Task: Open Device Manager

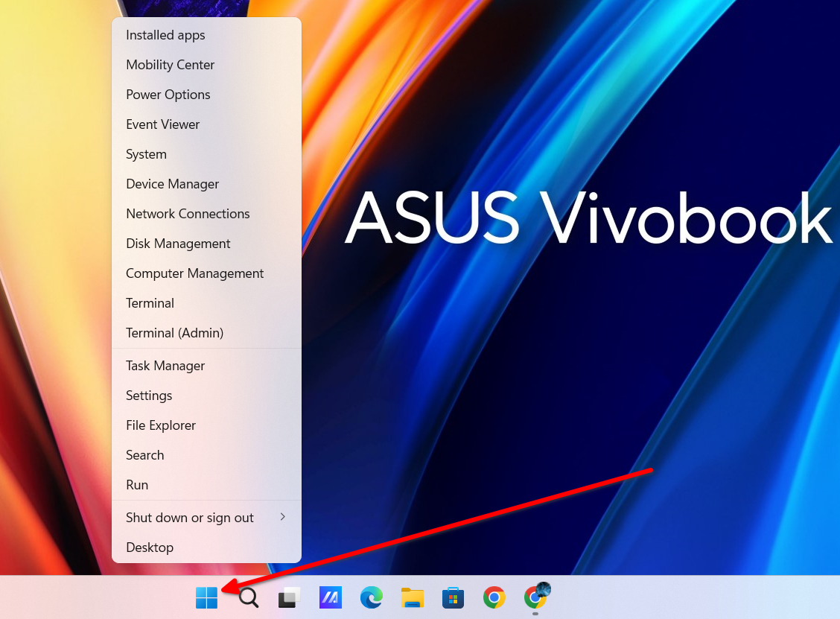Action: (206, 184)
